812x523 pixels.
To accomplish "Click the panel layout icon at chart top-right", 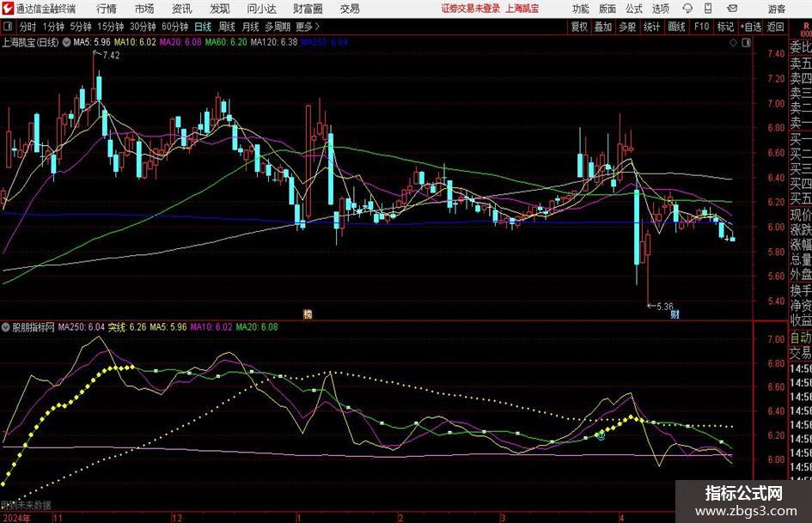I will click(746, 43).
